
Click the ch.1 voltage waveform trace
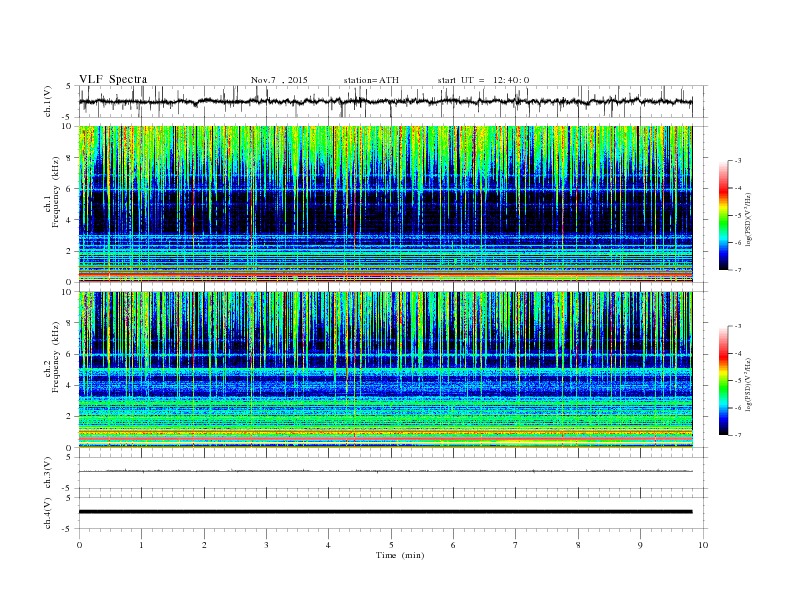pyautogui.click(x=385, y=101)
